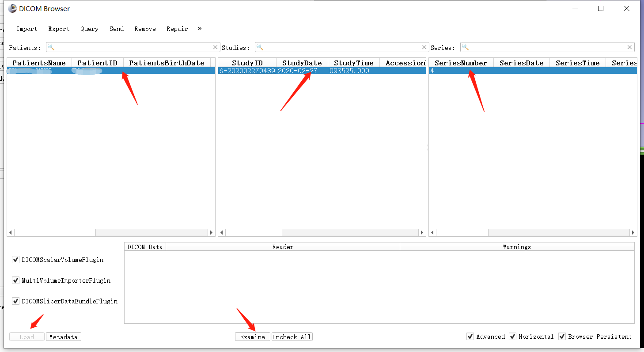
Task: Click series table scroll right arrow
Action: coord(633,232)
